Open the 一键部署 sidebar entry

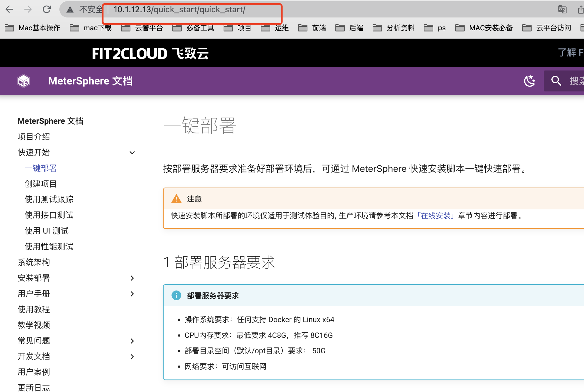coord(40,168)
